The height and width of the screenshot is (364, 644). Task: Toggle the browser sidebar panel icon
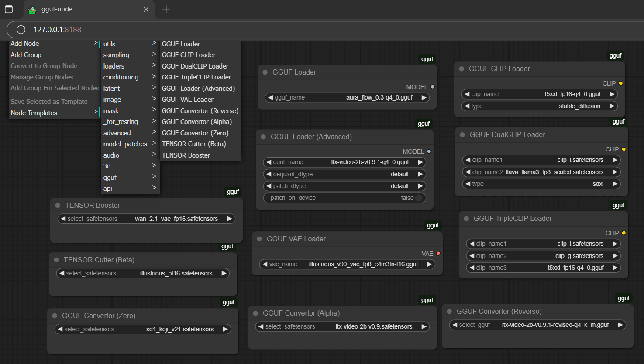(8, 9)
